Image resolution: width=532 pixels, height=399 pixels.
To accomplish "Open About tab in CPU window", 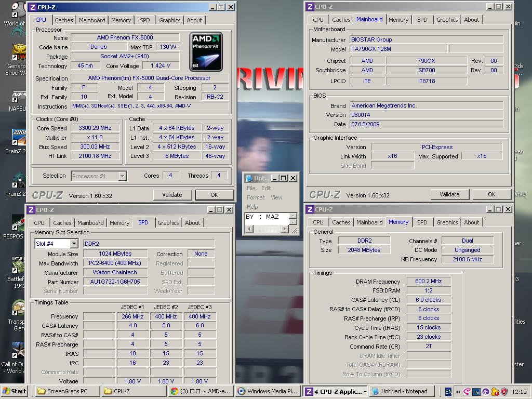I will (194, 20).
